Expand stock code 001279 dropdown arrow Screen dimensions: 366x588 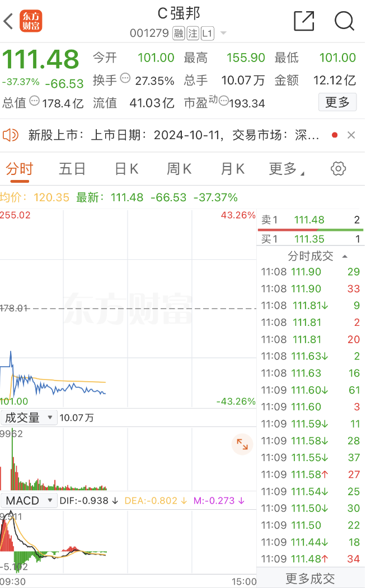[223, 34]
